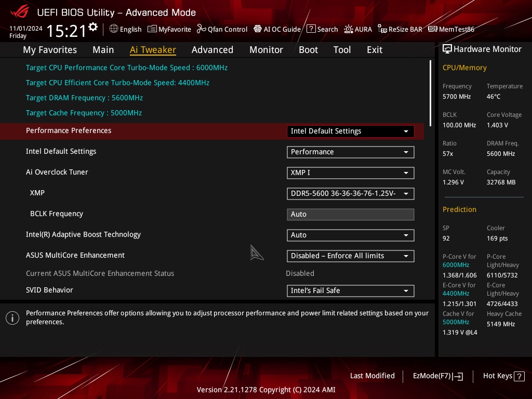
Task: Go to the Exit tab
Action: click(x=375, y=50)
